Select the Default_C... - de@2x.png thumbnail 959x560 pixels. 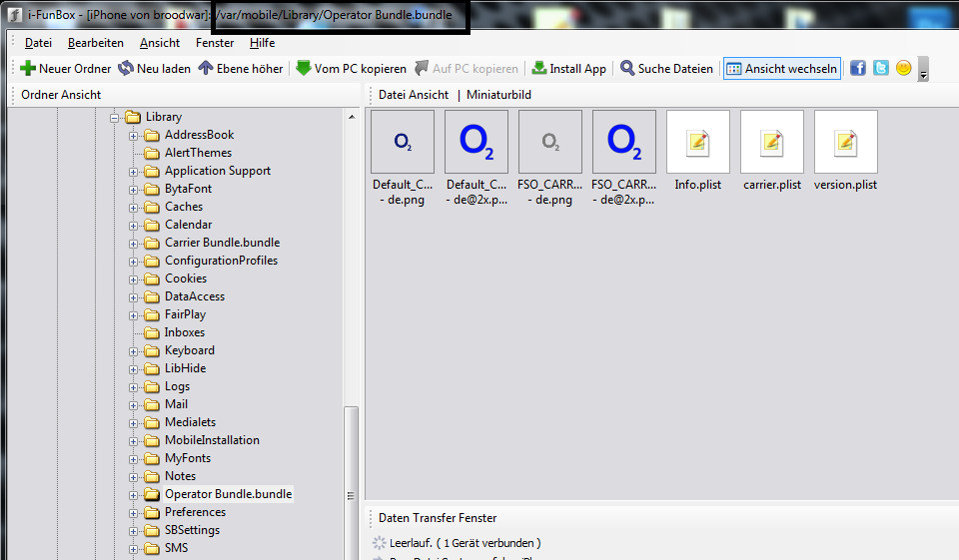pos(477,142)
